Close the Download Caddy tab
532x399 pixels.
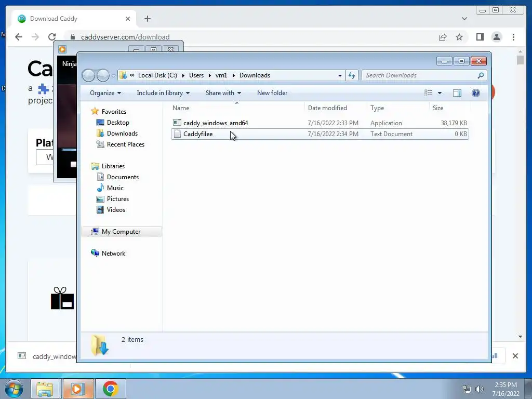coord(128,19)
